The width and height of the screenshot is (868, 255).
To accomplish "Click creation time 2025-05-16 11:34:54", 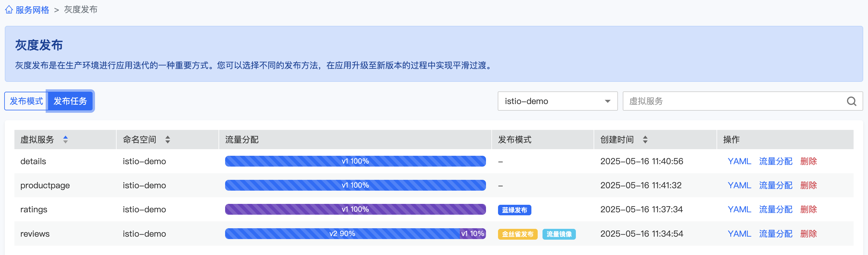I will [x=642, y=233].
